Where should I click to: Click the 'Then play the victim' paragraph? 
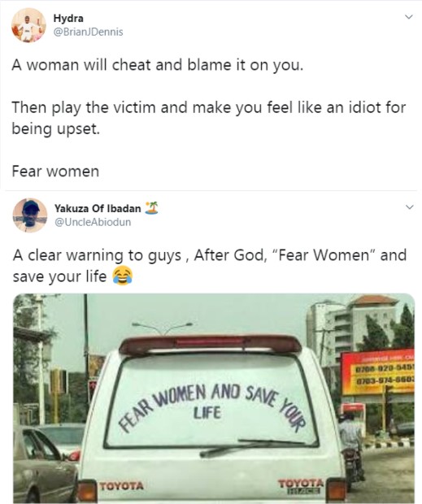point(209,118)
